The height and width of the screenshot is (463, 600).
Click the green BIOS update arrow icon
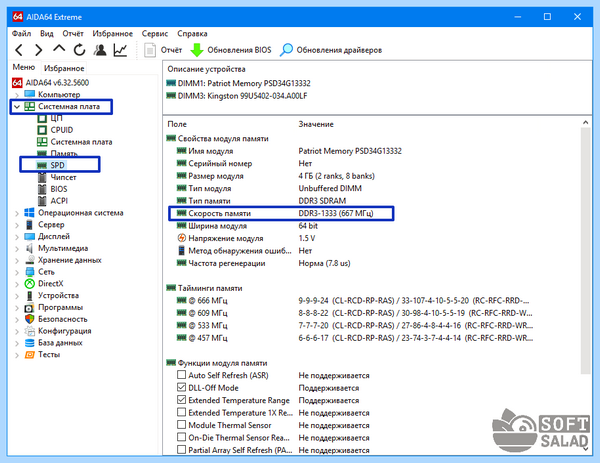[x=197, y=50]
